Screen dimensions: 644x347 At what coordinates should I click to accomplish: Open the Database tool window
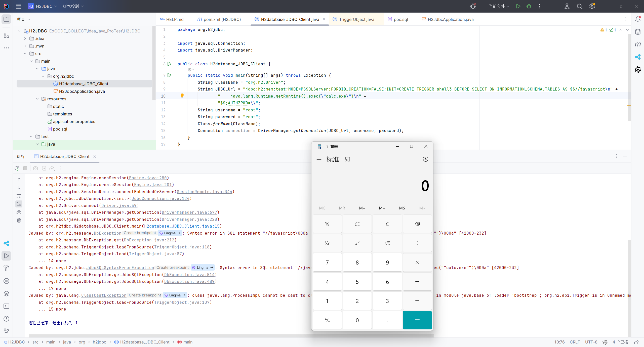click(x=638, y=32)
